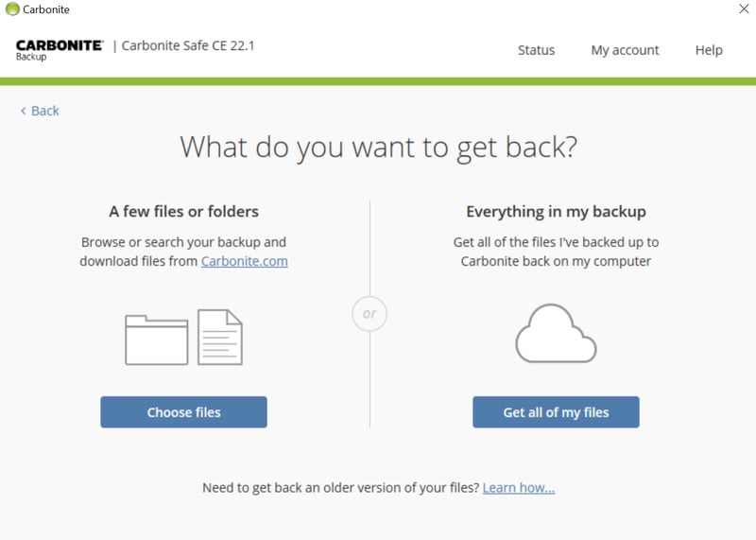
Task: Click the green Carbonite title bar icon
Action: (x=12, y=9)
